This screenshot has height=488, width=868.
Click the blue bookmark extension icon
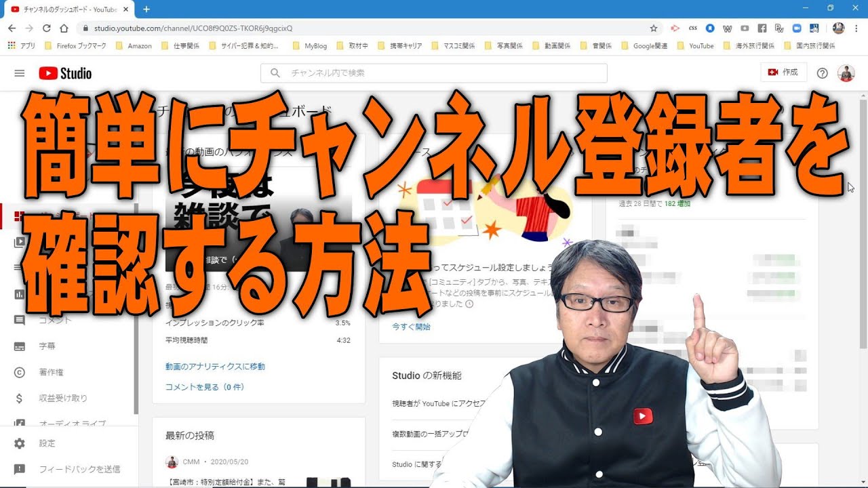[710, 28]
